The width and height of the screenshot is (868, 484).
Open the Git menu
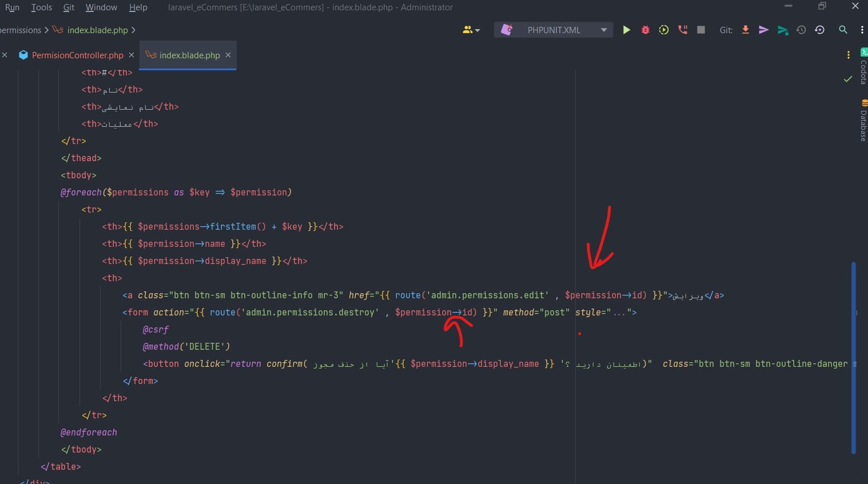point(69,7)
